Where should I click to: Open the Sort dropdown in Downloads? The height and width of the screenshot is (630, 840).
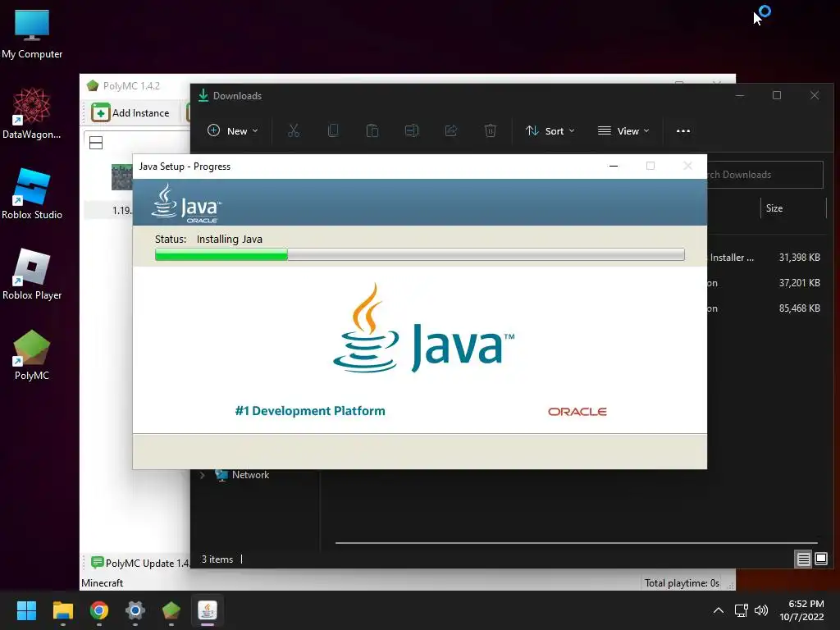point(550,130)
